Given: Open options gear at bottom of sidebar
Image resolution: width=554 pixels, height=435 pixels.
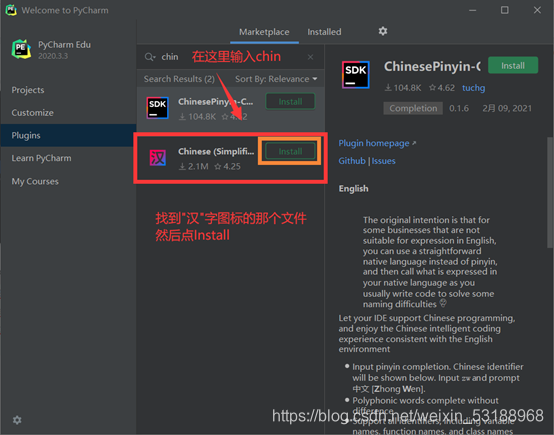Looking at the screenshot, I should point(17,420).
